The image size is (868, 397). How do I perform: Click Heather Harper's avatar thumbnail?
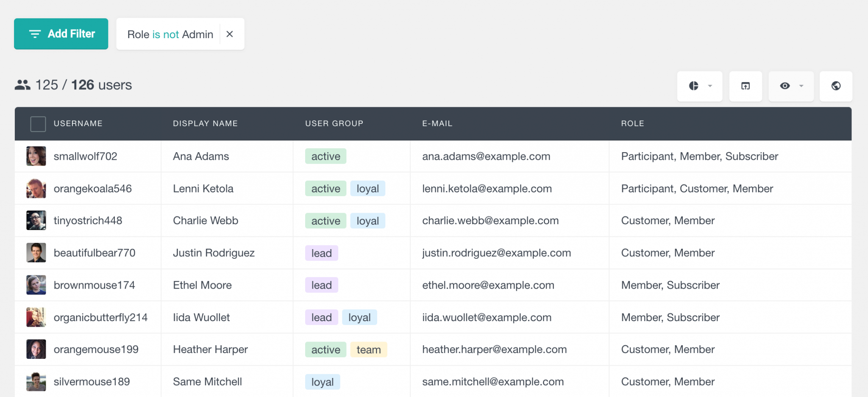pyautogui.click(x=36, y=349)
